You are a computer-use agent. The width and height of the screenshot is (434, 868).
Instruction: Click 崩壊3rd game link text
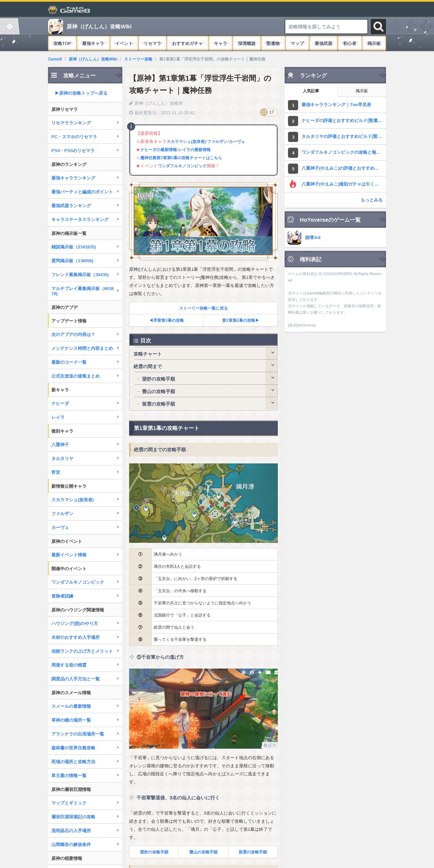click(x=313, y=238)
